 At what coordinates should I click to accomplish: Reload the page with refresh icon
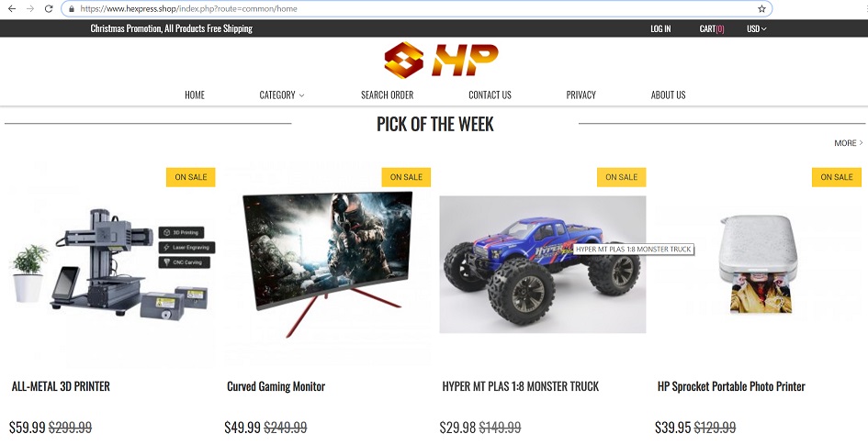click(49, 9)
